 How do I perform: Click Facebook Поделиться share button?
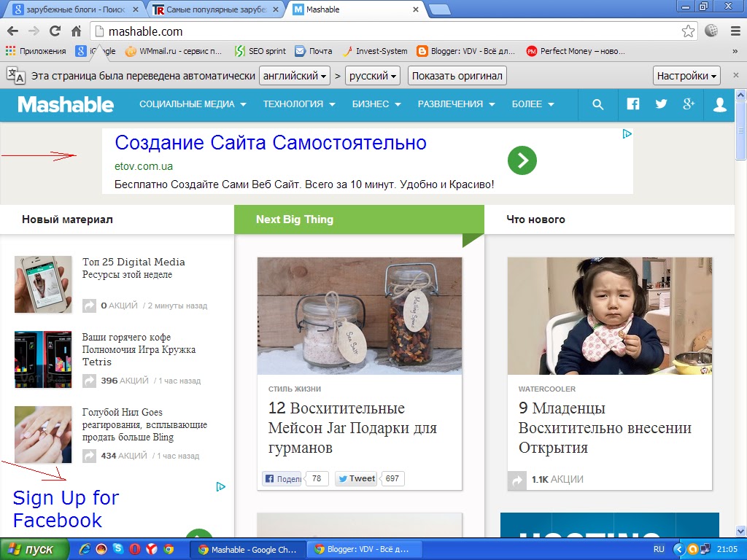point(282,478)
